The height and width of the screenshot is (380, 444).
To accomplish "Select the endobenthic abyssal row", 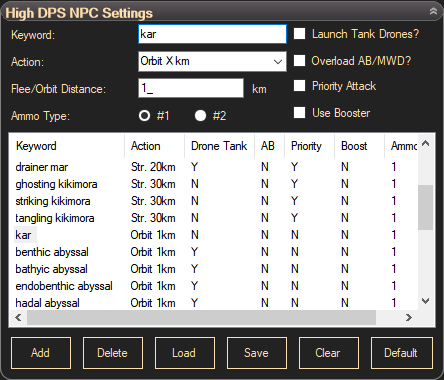I will 213,286.
